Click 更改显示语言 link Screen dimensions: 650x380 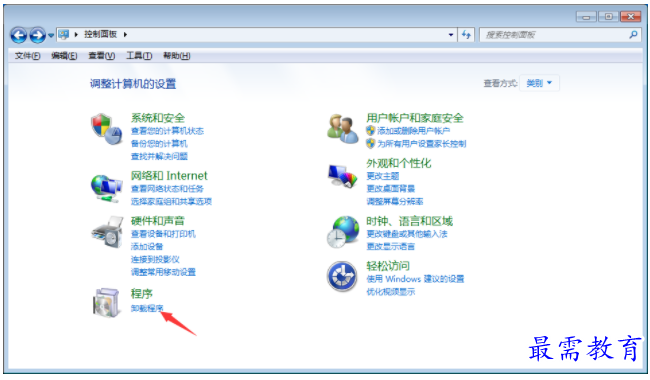[x=390, y=247]
